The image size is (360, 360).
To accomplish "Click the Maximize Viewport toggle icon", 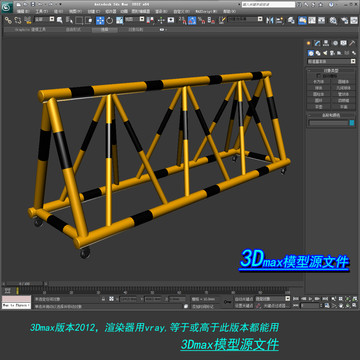I will pyautogui.click(x=354, y=305).
